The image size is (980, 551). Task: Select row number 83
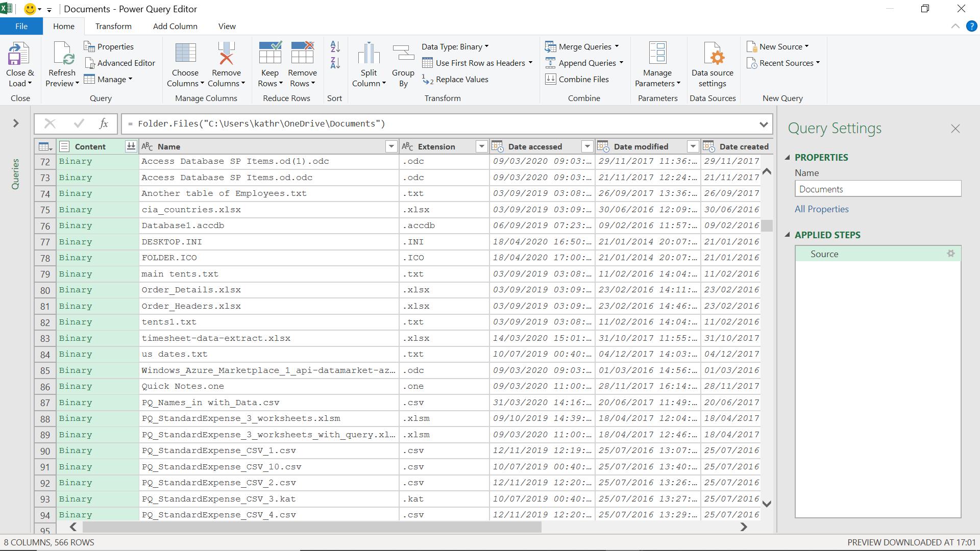tap(45, 338)
